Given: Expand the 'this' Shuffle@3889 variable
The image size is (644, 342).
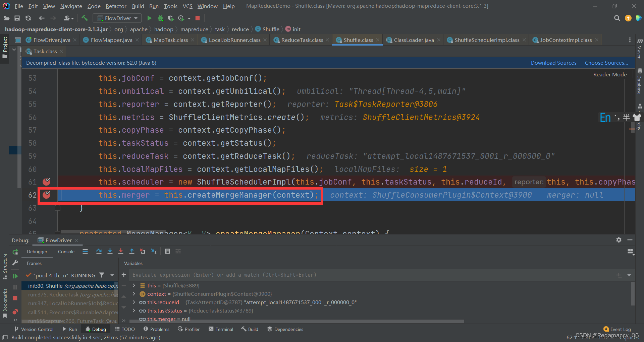Looking at the screenshot, I should pos(134,285).
